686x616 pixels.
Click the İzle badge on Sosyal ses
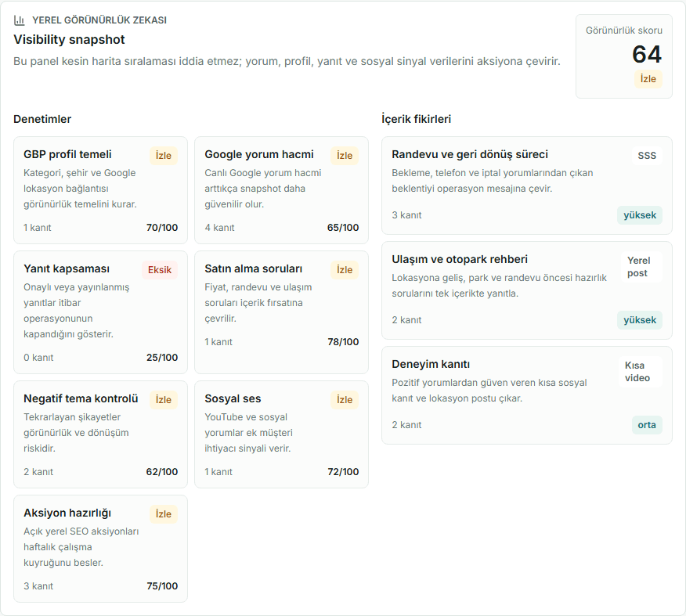pyautogui.click(x=345, y=400)
